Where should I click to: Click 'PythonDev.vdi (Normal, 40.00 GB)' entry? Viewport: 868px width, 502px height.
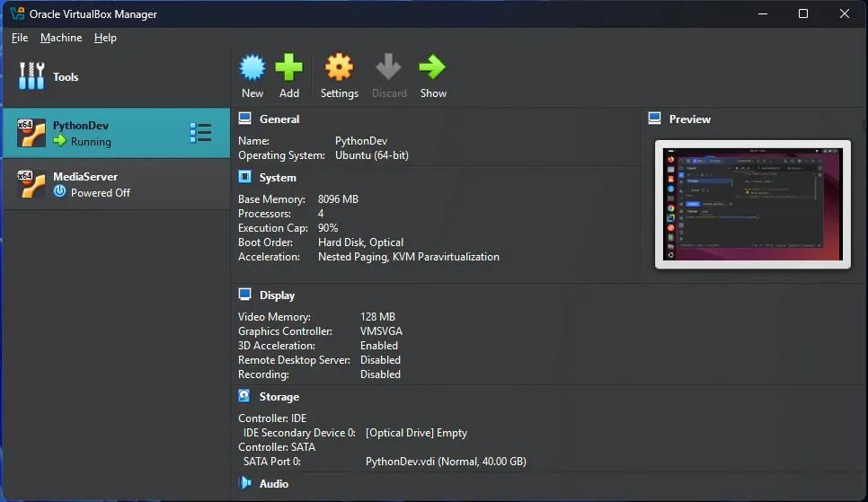tap(446, 462)
